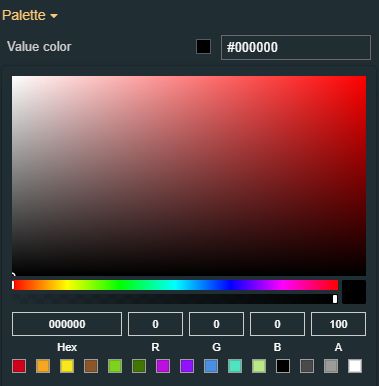Select the light green preset swatch
The height and width of the screenshot is (386, 379).
tap(115, 366)
